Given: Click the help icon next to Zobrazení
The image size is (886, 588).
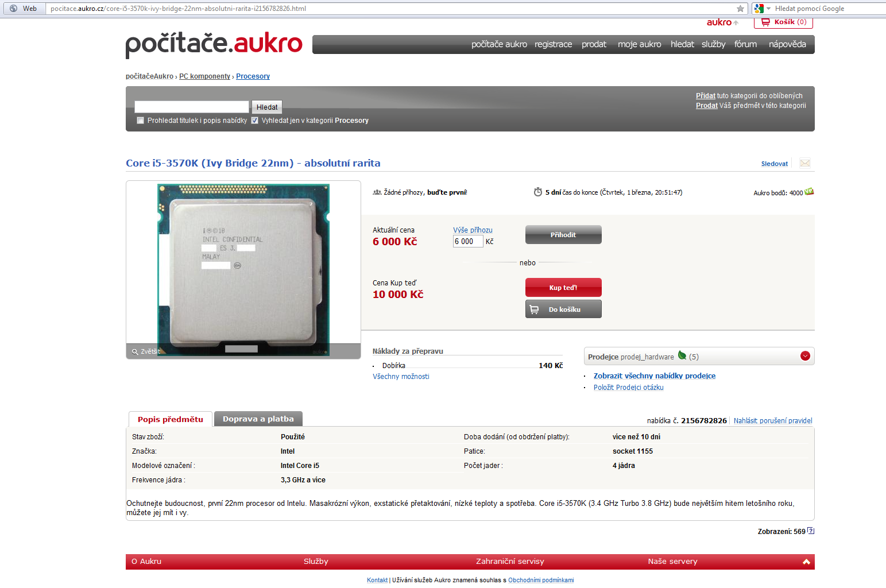Looking at the screenshot, I should click(x=811, y=531).
